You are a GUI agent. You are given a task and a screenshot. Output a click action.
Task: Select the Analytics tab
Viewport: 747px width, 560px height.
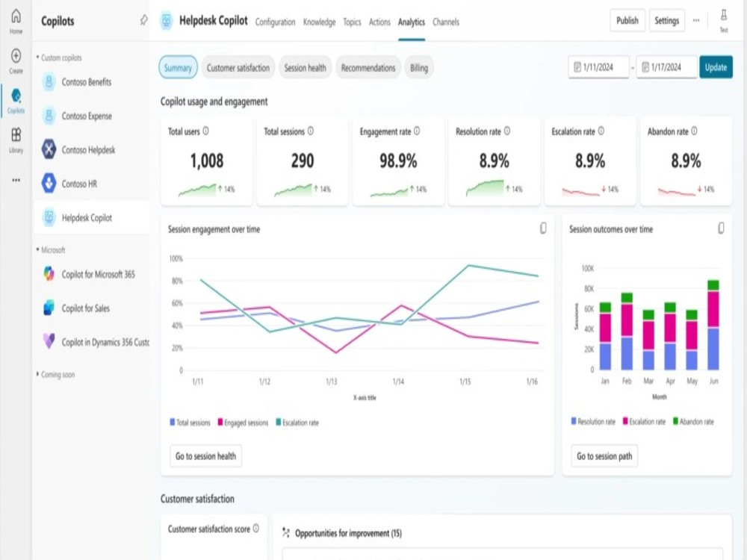[x=412, y=22]
